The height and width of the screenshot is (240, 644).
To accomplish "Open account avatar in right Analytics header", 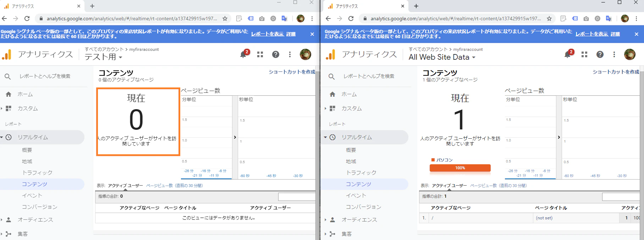I will point(630,54).
